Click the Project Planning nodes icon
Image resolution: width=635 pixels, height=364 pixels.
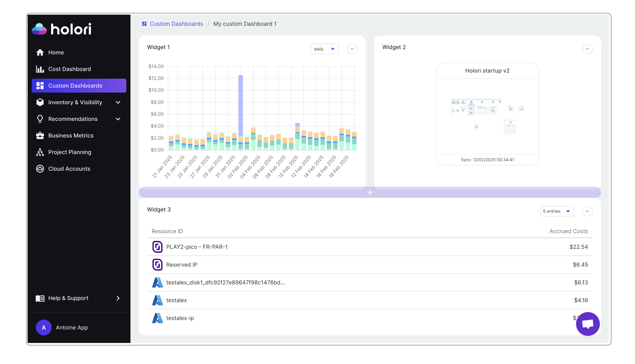pos(40,152)
